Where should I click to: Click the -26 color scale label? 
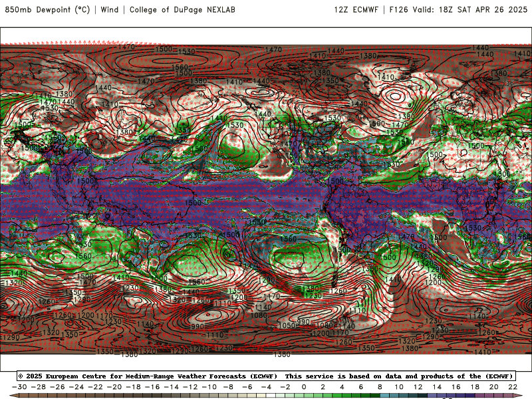[x=57, y=387]
